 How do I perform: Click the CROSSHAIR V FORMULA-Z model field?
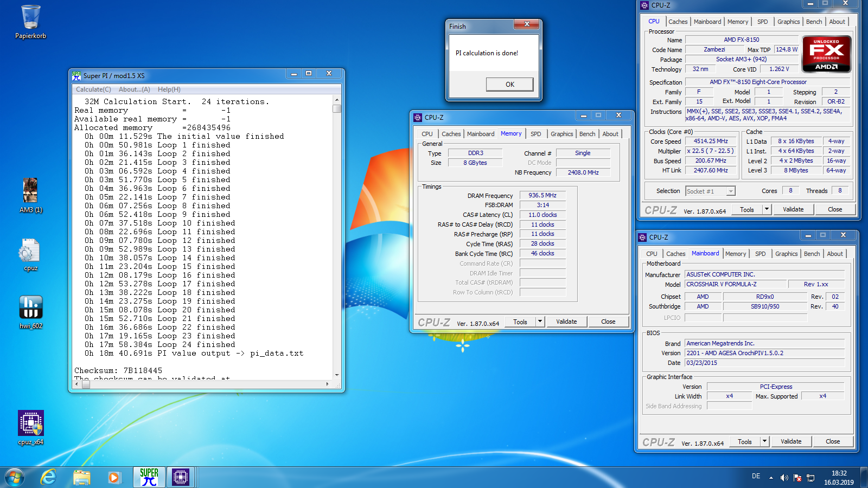736,284
